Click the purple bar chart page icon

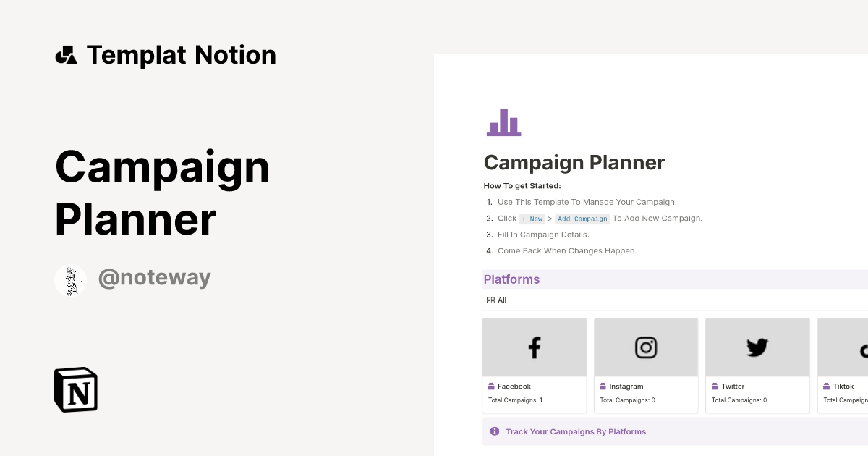(x=503, y=122)
